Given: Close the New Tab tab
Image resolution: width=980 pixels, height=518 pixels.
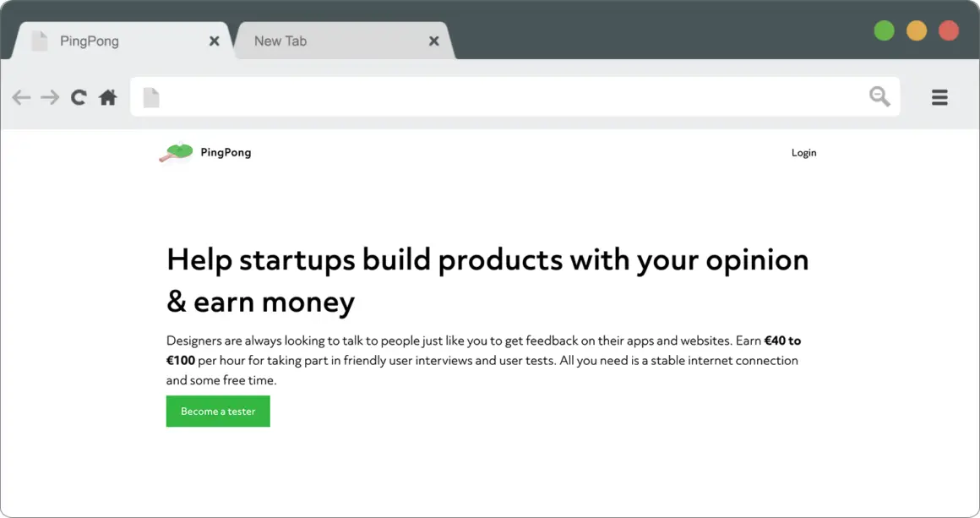Looking at the screenshot, I should coord(433,41).
